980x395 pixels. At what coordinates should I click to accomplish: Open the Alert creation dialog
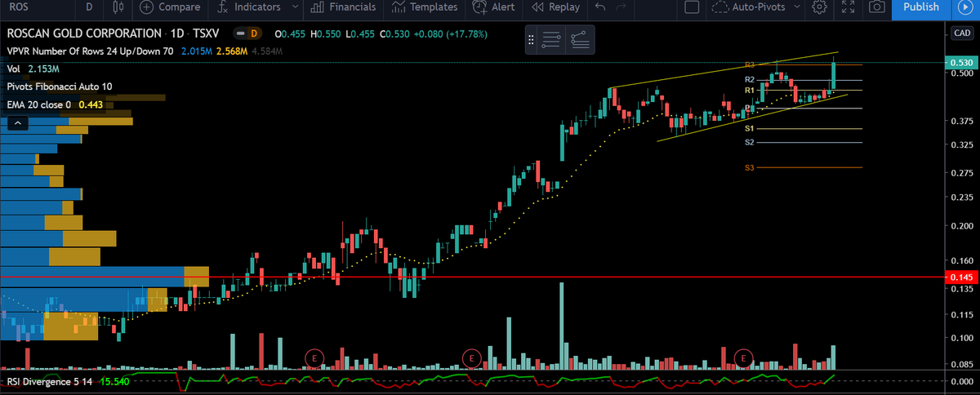coord(493,7)
